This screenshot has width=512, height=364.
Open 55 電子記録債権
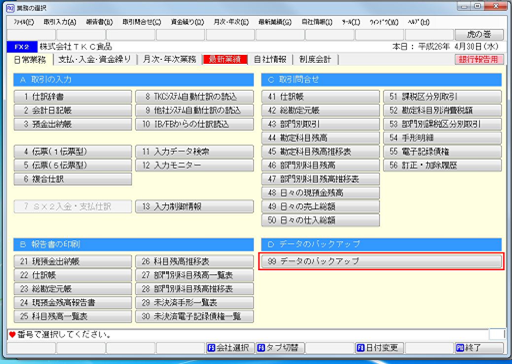click(x=442, y=152)
